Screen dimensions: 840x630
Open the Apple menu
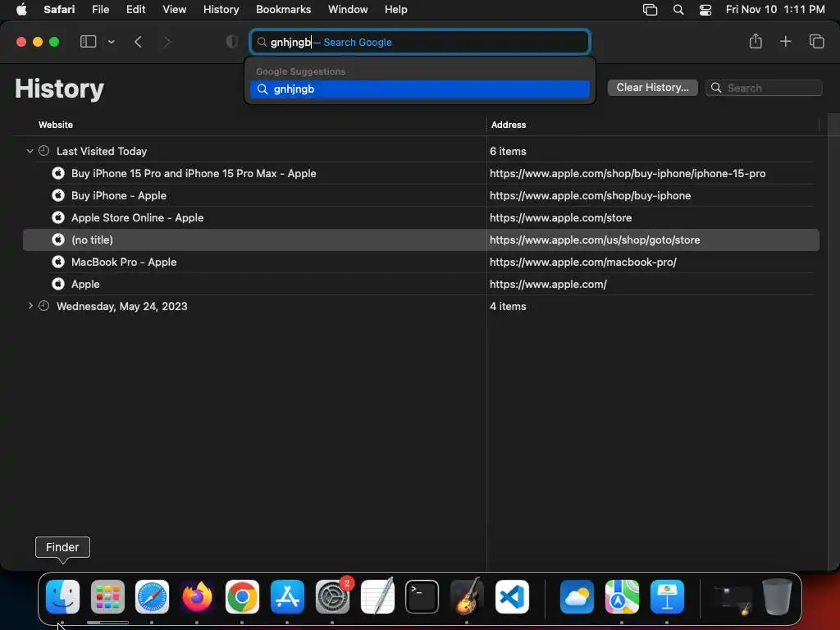pos(21,9)
